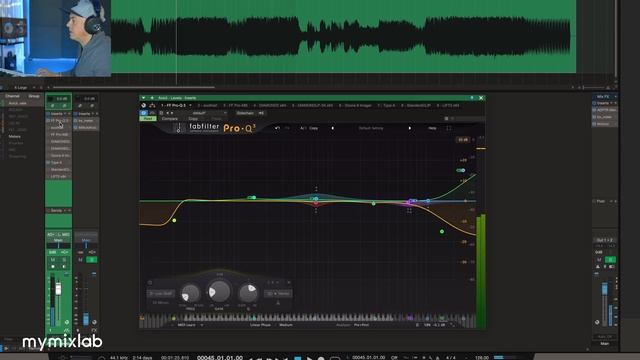Solo the band with the headphone icon
This screenshot has height=360, width=640.
click(x=278, y=303)
